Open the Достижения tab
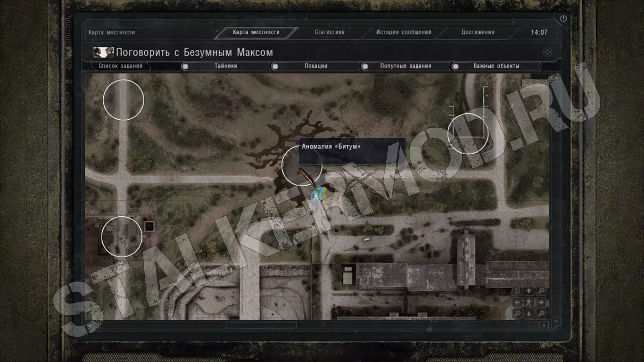Viewport: 644px width, 362px height. (478, 33)
